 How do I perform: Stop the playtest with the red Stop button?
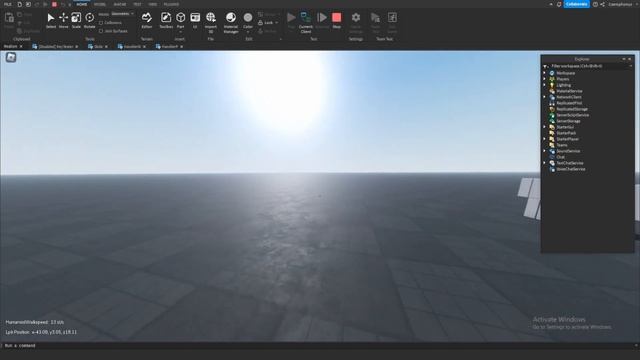click(x=336, y=20)
